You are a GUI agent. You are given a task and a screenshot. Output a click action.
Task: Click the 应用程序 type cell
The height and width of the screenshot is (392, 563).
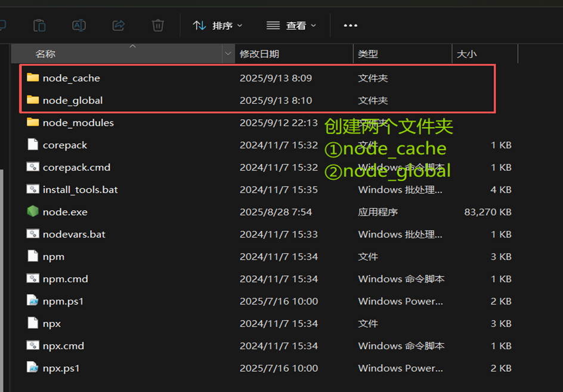[378, 212]
